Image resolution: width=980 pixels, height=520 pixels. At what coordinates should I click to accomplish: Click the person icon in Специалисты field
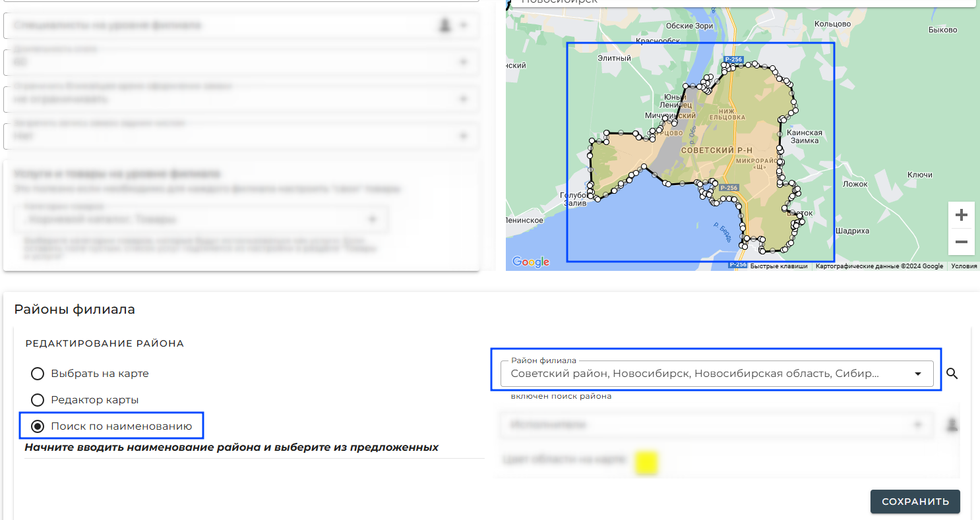(x=444, y=25)
